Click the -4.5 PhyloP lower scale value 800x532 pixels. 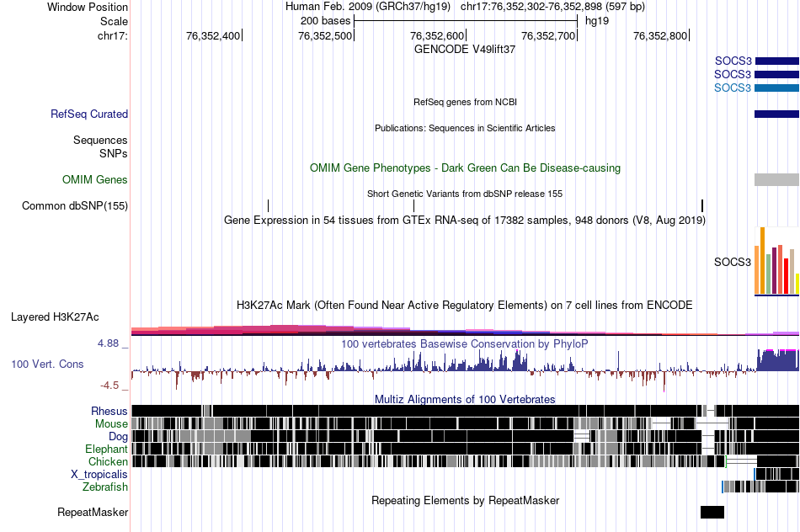(x=109, y=386)
